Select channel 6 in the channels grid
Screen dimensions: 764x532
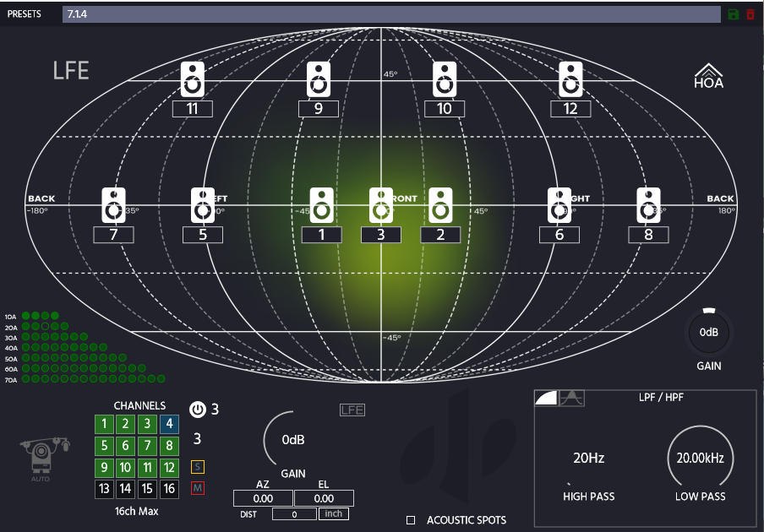126,446
